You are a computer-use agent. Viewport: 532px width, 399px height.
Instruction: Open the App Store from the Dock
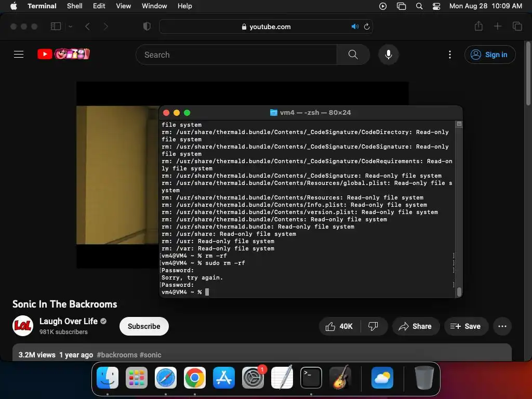(x=224, y=378)
